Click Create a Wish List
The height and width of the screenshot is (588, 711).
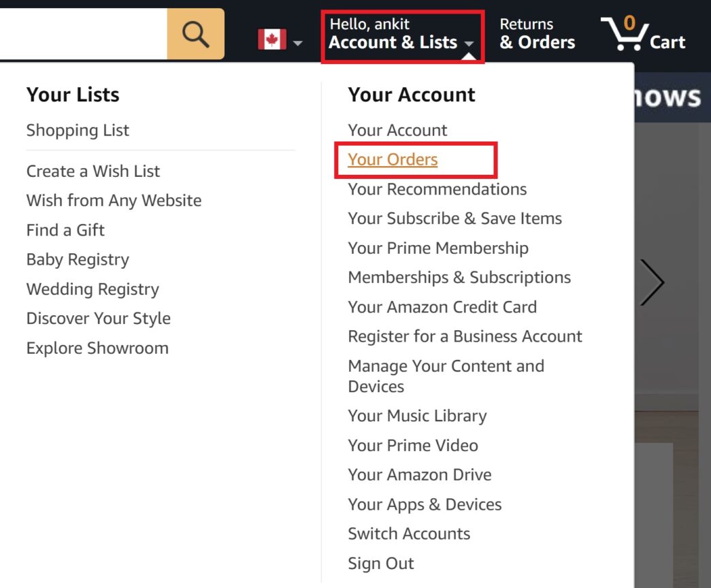(93, 171)
